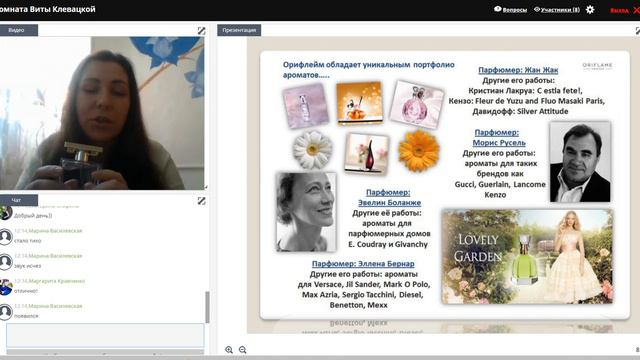This screenshot has width=640, height=360.
Task: Click the chat message 'звук исчез'
Action: point(27,266)
